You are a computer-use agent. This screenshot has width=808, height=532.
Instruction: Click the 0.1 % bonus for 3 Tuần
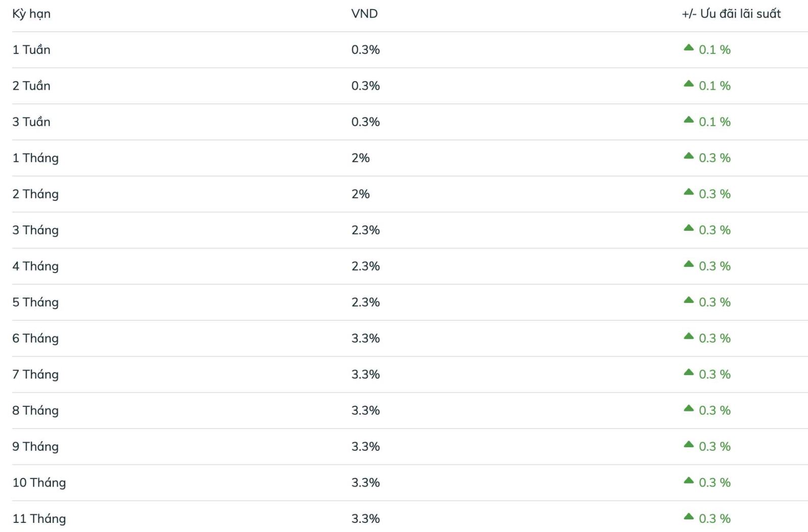pyautogui.click(x=714, y=122)
